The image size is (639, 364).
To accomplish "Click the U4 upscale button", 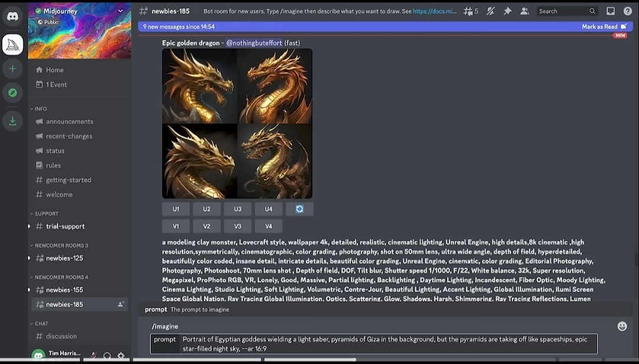I will [269, 209].
